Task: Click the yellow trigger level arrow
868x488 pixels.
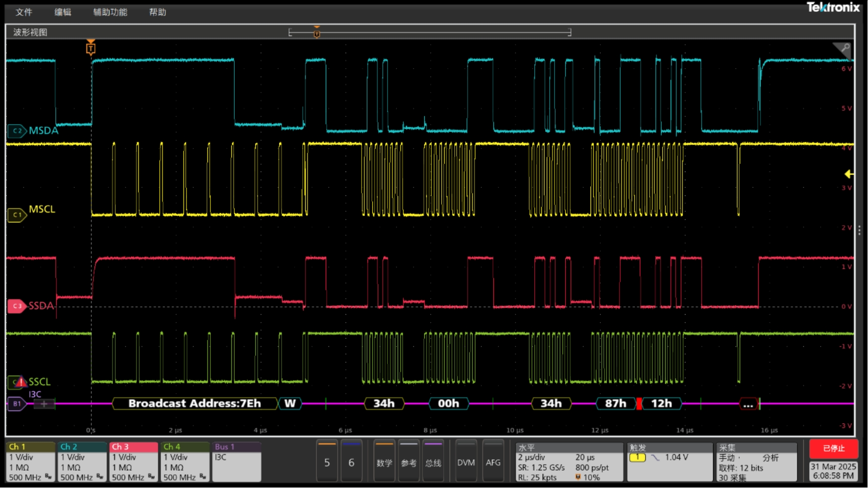Action: [849, 174]
